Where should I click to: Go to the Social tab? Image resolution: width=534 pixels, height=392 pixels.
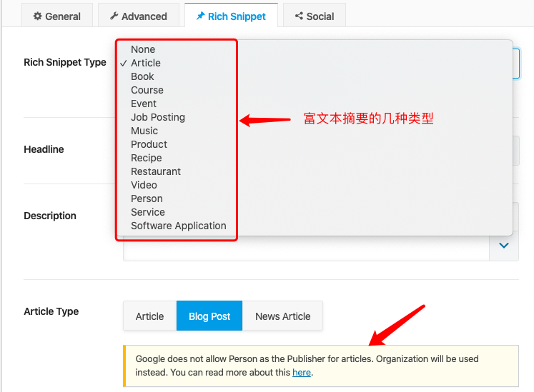tap(315, 15)
